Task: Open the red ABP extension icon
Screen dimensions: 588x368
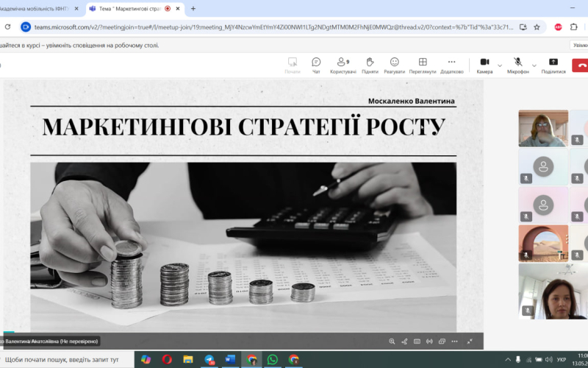Action: coord(558,27)
